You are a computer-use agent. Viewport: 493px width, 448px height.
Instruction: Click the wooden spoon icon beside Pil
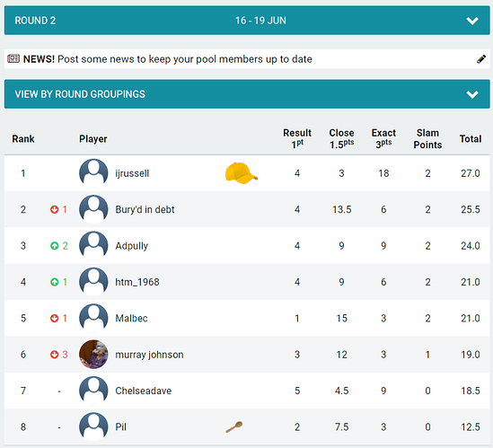coord(234,426)
